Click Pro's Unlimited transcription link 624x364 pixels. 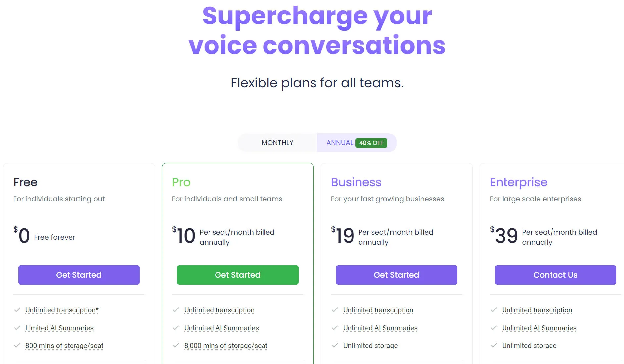[219, 310]
